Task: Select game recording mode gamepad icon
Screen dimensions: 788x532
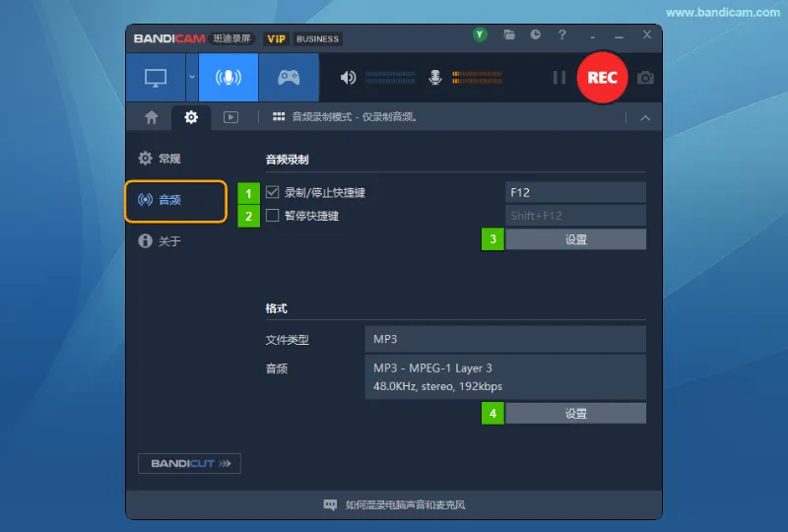Action: [289, 78]
